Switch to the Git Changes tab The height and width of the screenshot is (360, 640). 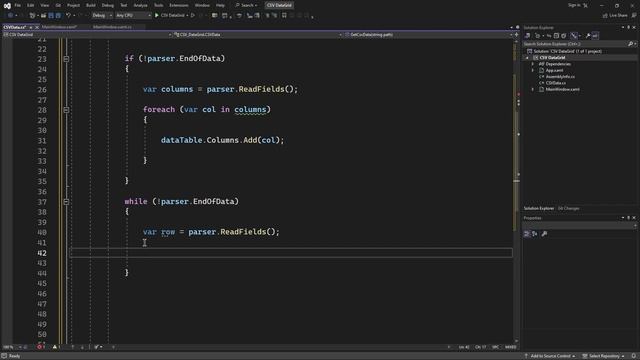[568, 209]
